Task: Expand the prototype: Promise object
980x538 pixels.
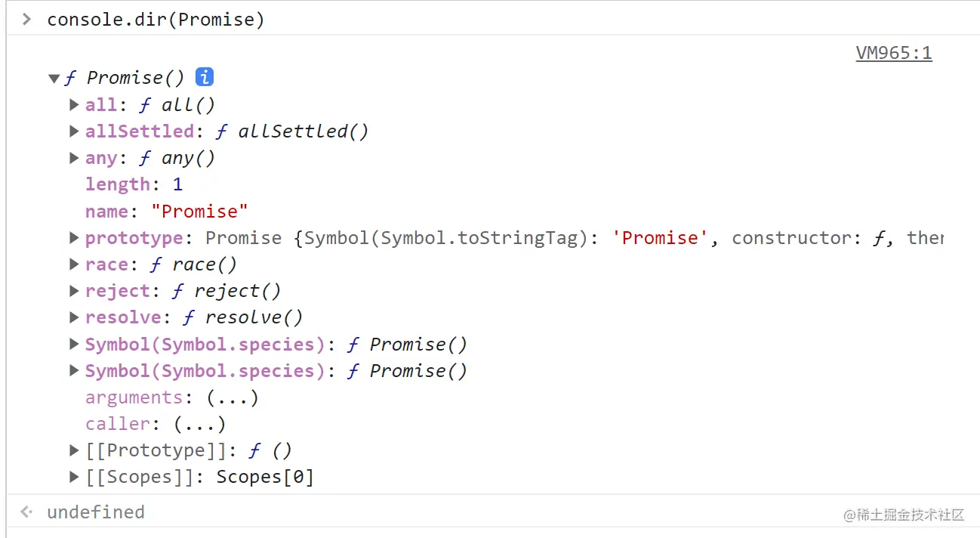Action: (74, 238)
